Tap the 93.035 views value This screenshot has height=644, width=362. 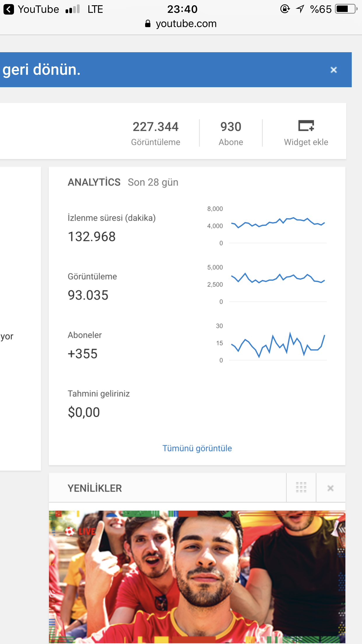pos(88,295)
